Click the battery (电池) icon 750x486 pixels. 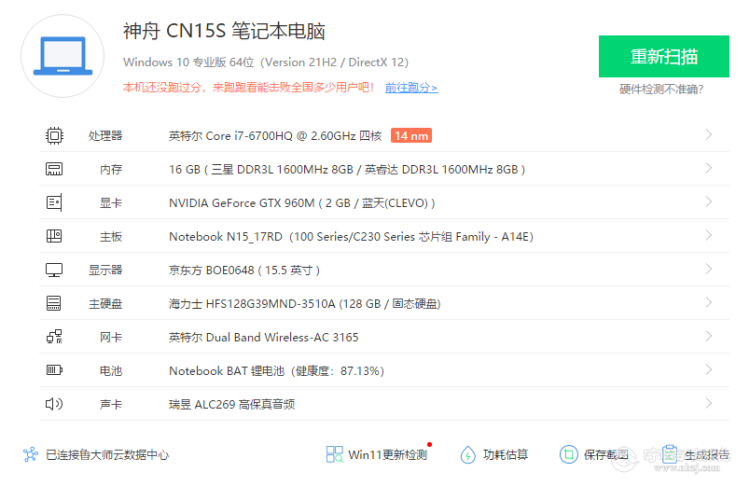[54, 371]
